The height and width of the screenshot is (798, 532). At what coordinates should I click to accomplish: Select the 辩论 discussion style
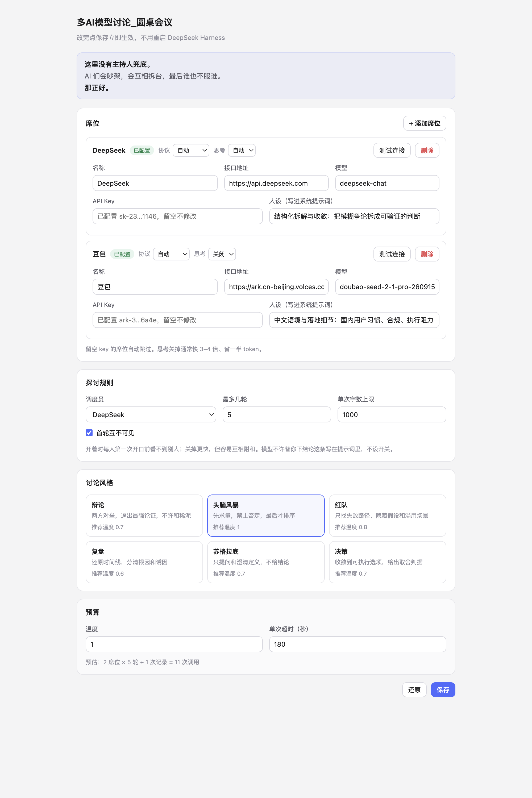(x=144, y=516)
